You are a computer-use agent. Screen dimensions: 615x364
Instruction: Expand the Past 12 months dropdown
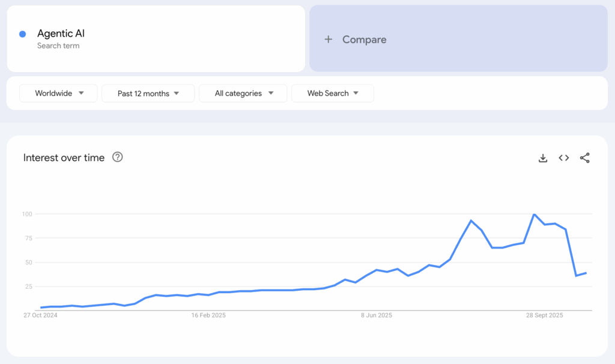(x=148, y=93)
